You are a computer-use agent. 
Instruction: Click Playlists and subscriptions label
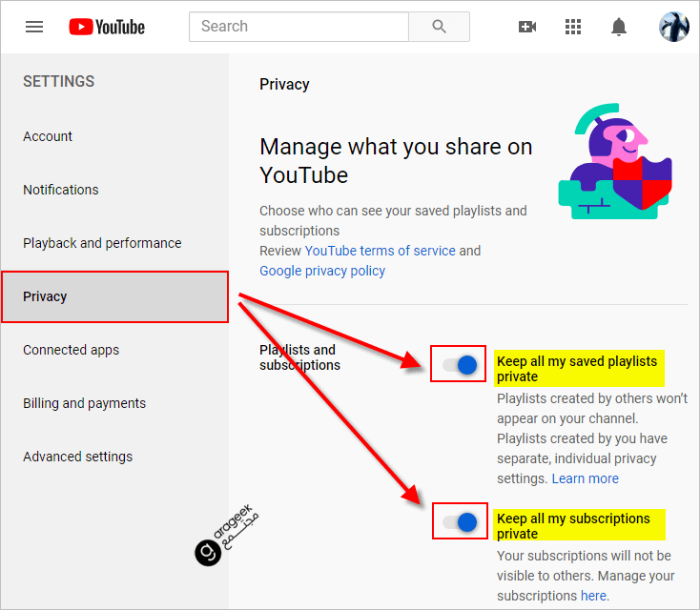(299, 357)
